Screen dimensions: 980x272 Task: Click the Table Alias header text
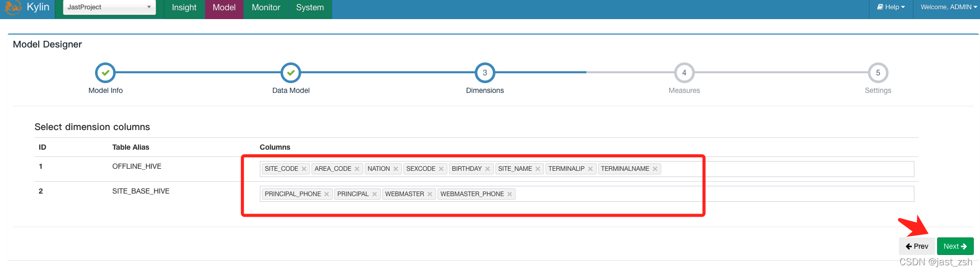pyautogui.click(x=131, y=147)
